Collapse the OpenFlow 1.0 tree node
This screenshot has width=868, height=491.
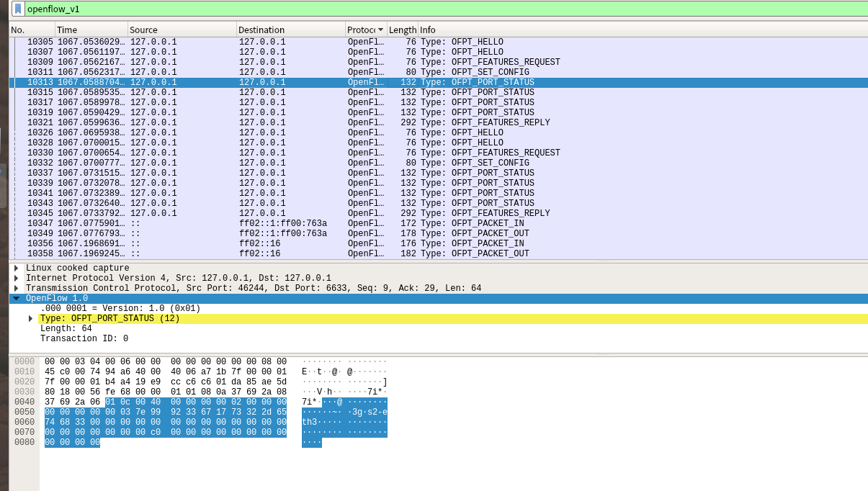point(16,298)
